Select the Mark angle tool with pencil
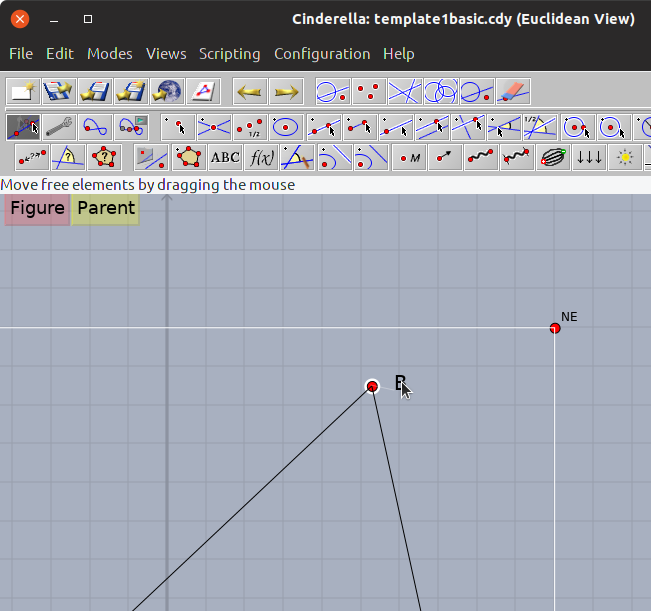Image resolution: width=651 pixels, height=611 pixels. pos(297,157)
